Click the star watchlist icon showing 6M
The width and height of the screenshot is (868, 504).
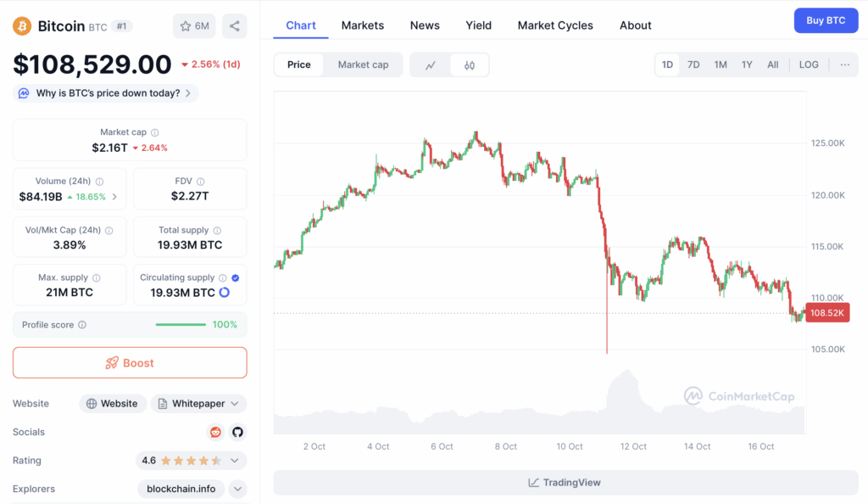(x=194, y=26)
